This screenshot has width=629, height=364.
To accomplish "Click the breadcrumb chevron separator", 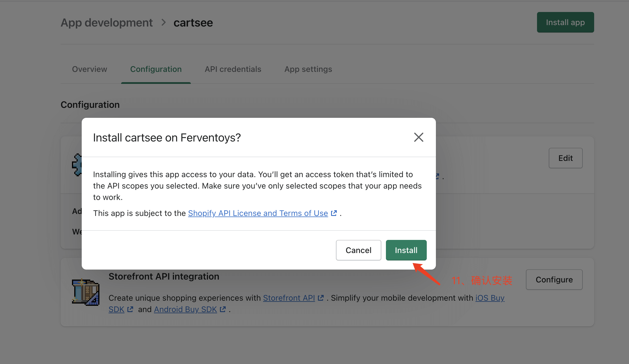I will pos(163,22).
